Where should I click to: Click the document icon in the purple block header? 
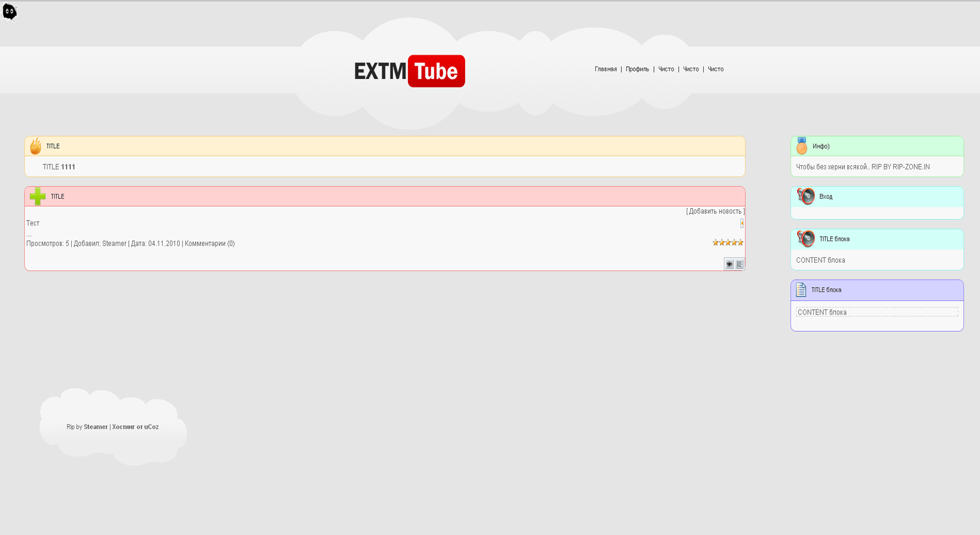[x=801, y=289]
